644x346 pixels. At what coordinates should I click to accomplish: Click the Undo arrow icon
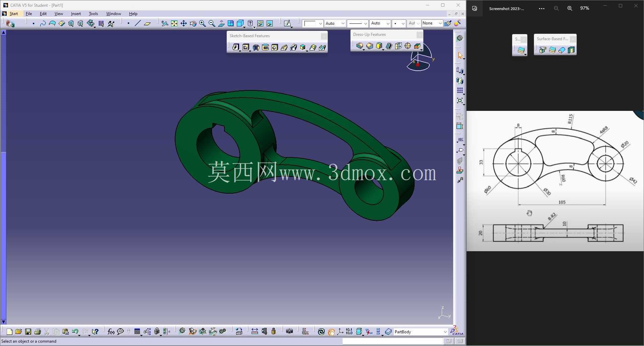[x=75, y=332]
